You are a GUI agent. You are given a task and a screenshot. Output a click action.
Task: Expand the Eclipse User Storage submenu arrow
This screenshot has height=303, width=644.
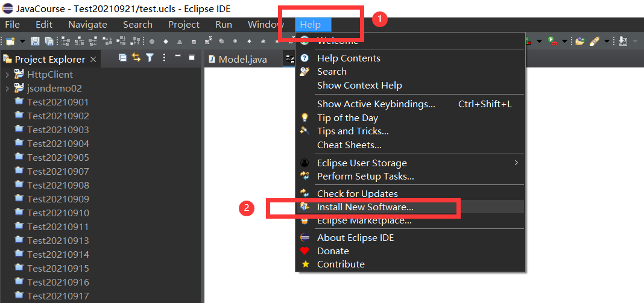pos(516,163)
